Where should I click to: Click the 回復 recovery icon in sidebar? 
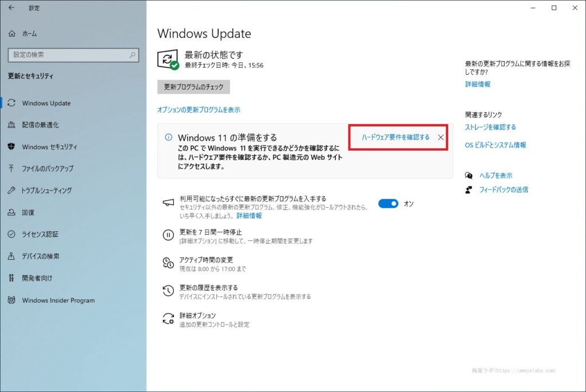click(11, 212)
